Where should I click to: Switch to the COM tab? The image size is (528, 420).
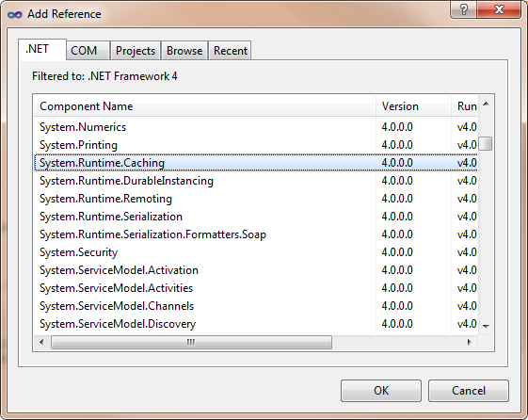click(84, 51)
